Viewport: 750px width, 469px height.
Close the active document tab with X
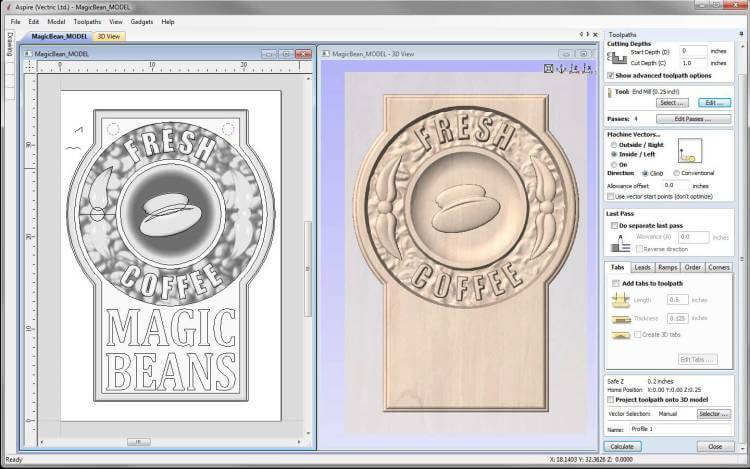click(x=596, y=34)
